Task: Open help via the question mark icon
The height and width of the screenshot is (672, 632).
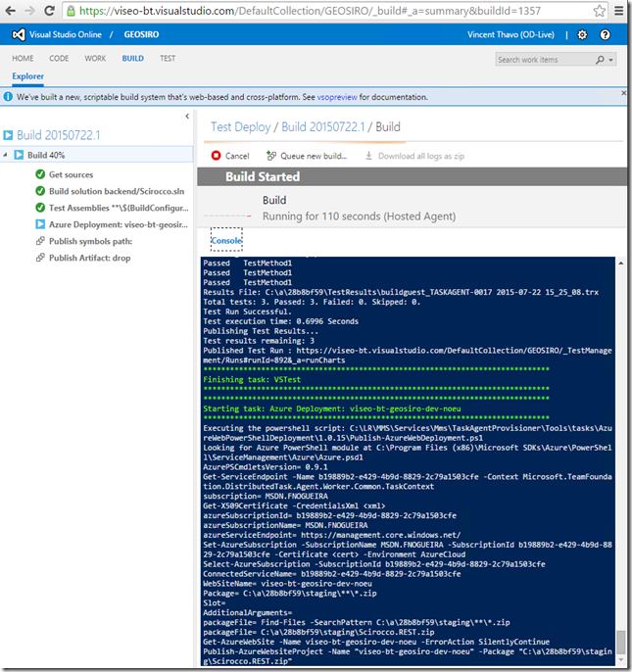Action: [605, 34]
